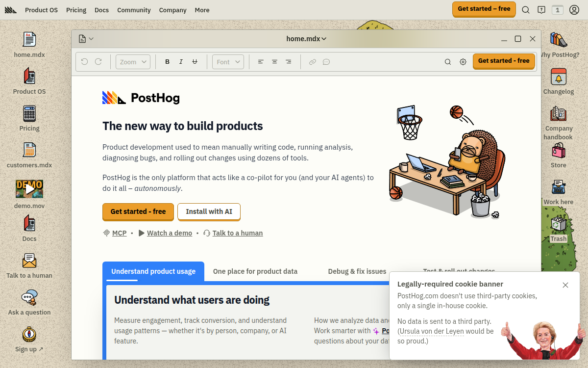Viewport: 588px width, 368px height.
Task: Open the Why PostHog? books icon
Action: (558, 45)
